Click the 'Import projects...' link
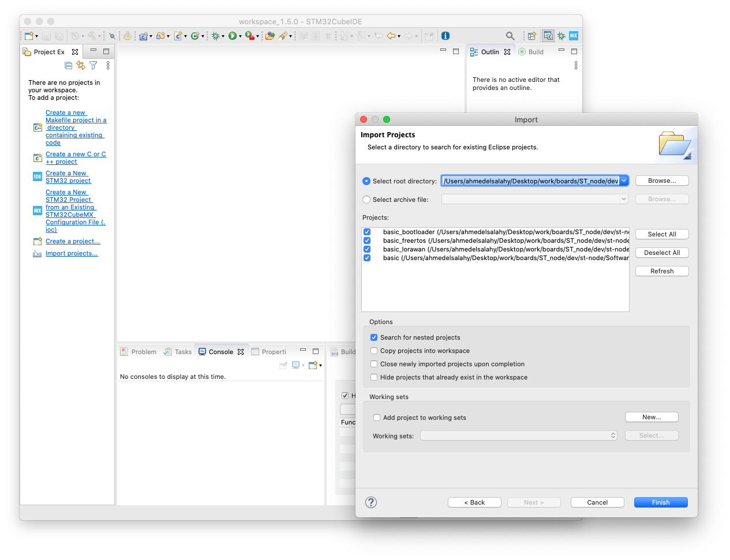Screen dimensions: 730x560 point(72,254)
